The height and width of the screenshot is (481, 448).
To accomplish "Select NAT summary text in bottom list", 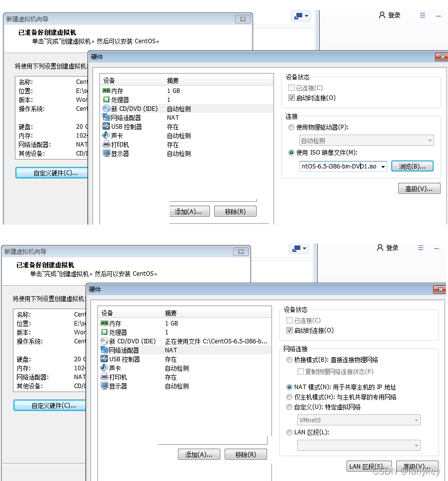I will 171,350.
